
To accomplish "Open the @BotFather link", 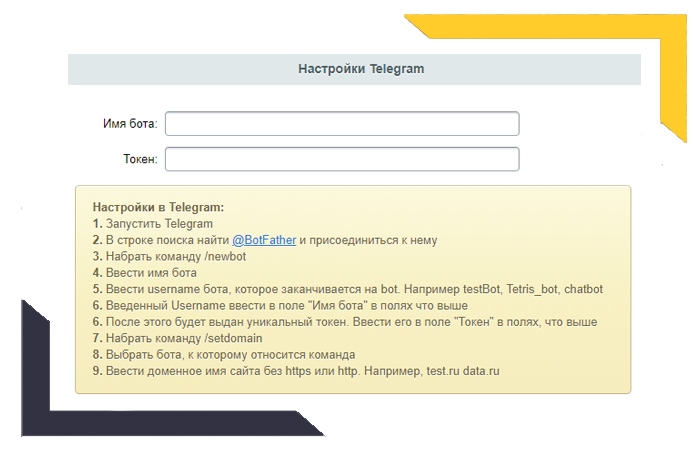I will click(264, 240).
